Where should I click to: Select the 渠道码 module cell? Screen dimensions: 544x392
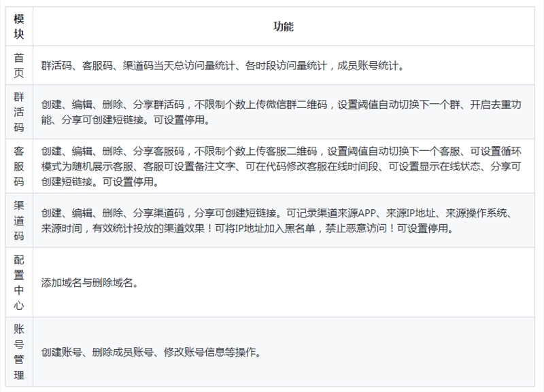coord(18,221)
